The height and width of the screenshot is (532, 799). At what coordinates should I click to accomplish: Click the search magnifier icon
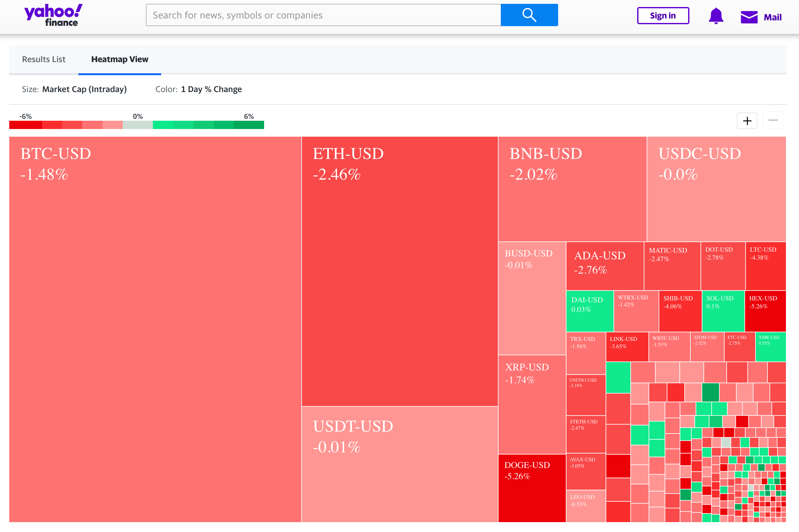click(529, 15)
